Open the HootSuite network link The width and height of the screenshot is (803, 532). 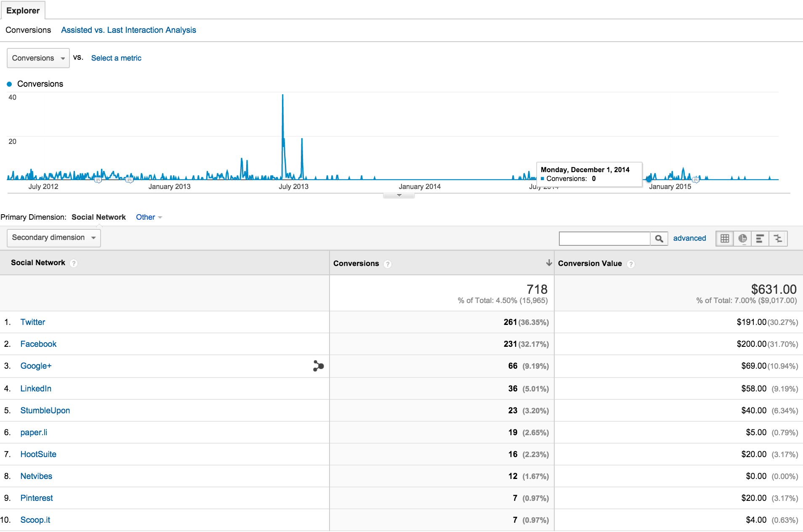38,454
